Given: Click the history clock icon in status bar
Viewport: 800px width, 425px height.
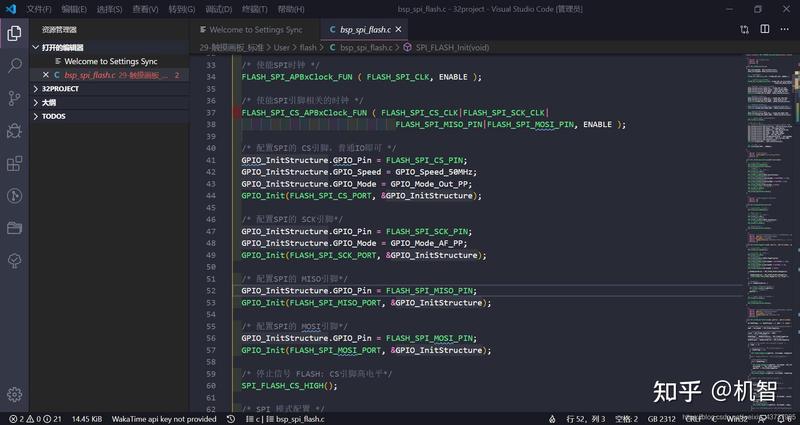Looking at the screenshot, I should tap(231, 419).
